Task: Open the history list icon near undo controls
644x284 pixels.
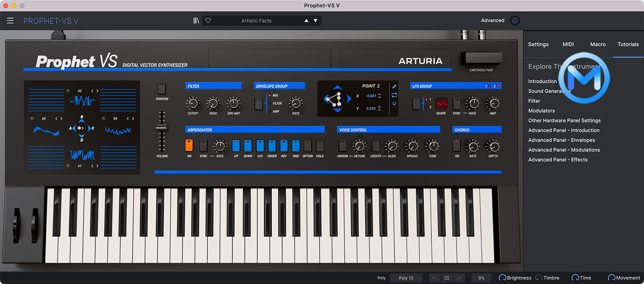Action: [447, 278]
